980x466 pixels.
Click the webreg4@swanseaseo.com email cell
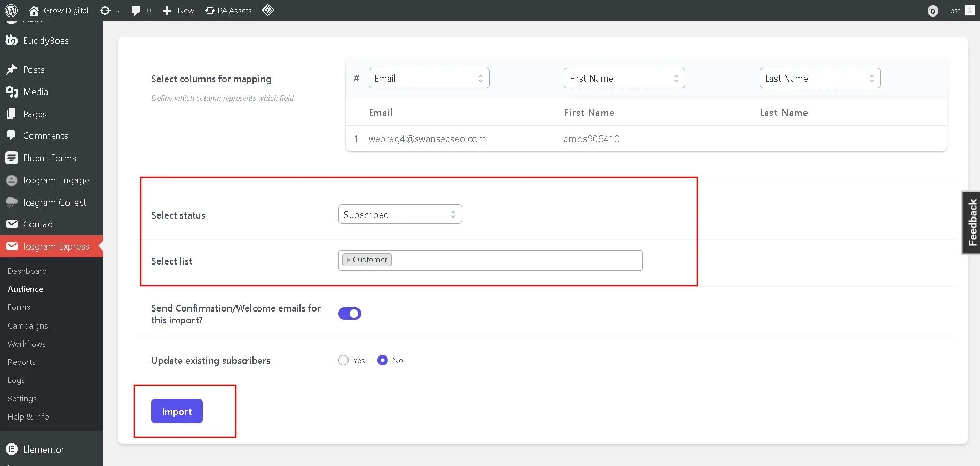click(427, 138)
